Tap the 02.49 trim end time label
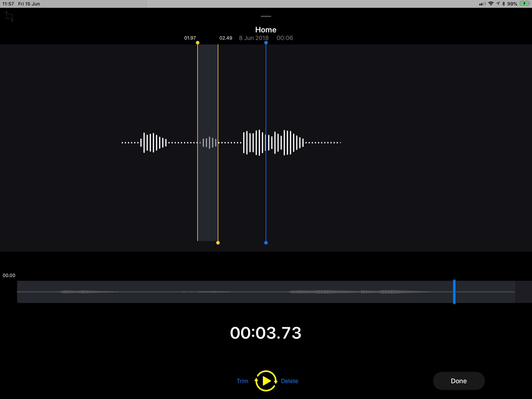This screenshot has width=532, height=399. (x=226, y=38)
